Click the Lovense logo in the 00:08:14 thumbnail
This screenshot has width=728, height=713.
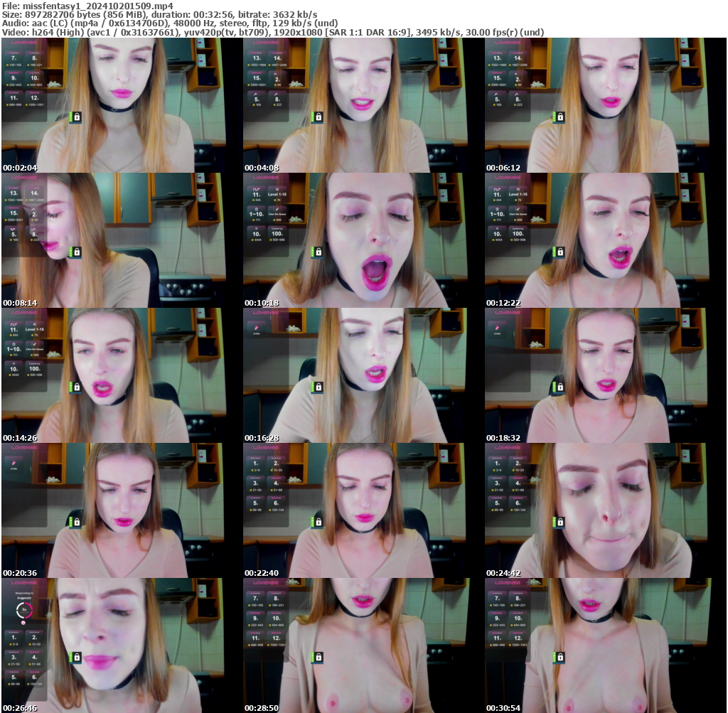pos(23,178)
